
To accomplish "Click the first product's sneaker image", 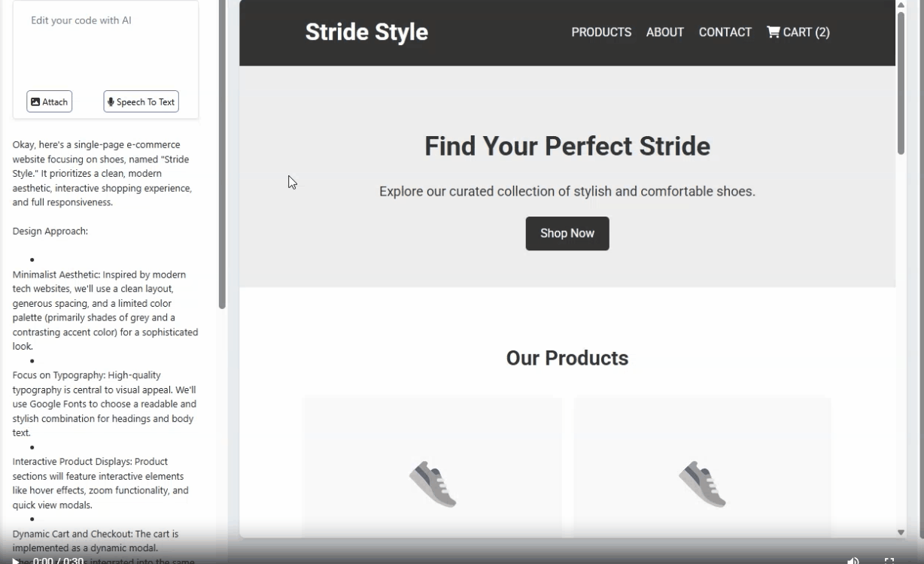I will pos(433,484).
